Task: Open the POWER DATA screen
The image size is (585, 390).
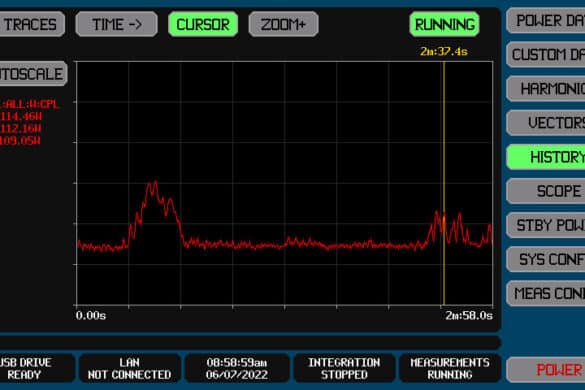Action: pyautogui.click(x=546, y=21)
